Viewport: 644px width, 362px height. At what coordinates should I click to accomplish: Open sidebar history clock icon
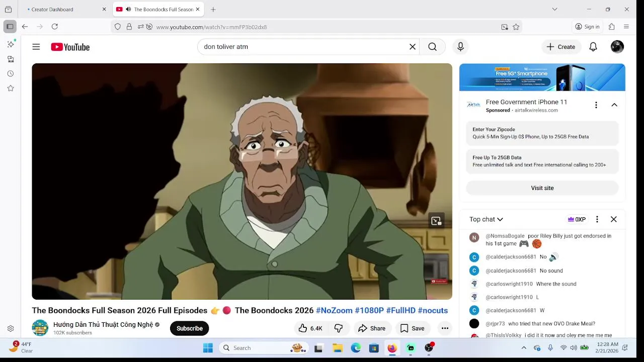click(11, 73)
